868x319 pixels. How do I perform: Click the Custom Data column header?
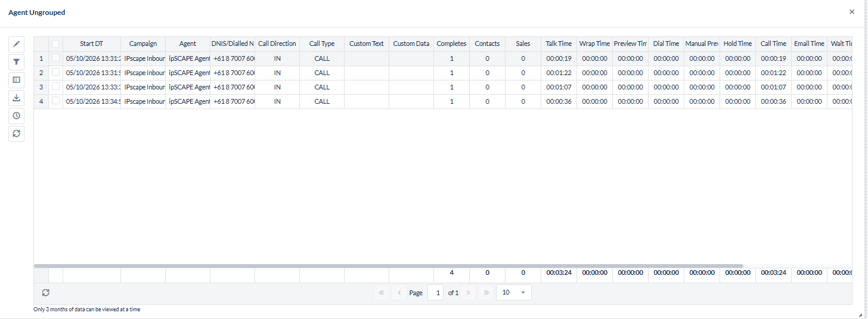(x=411, y=44)
